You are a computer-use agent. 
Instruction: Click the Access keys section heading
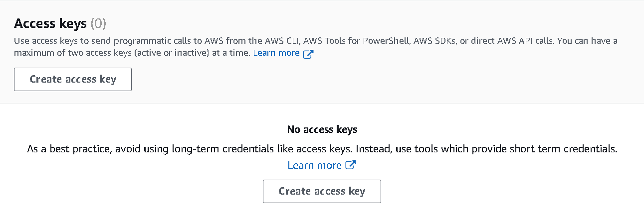click(50, 23)
